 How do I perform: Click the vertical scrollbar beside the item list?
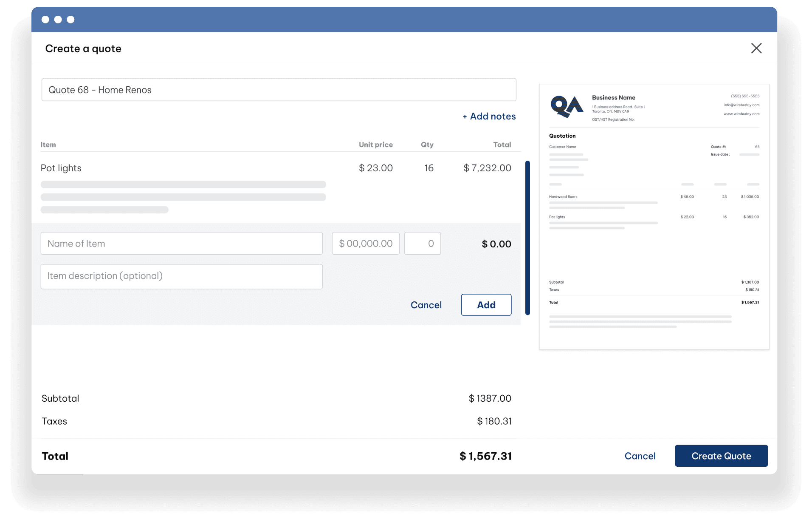[527, 238]
